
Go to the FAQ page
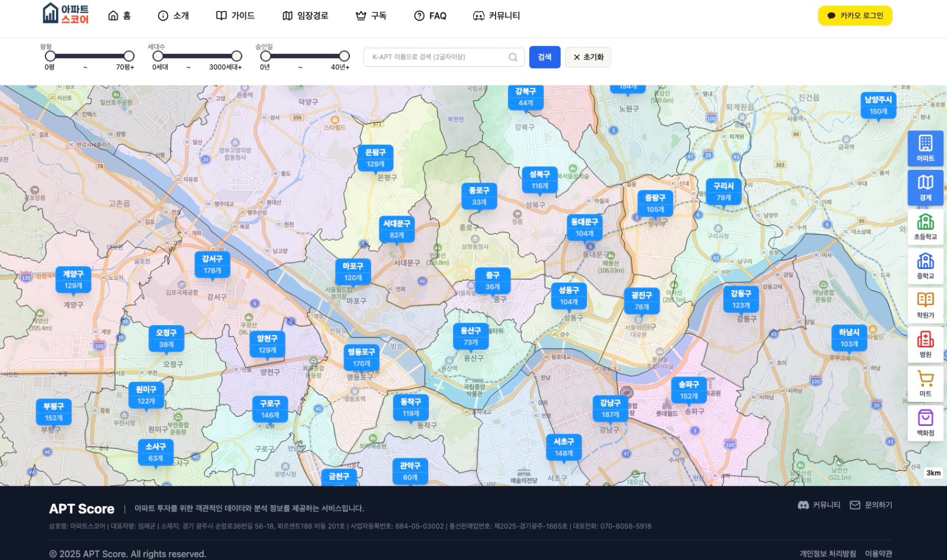(x=430, y=16)
